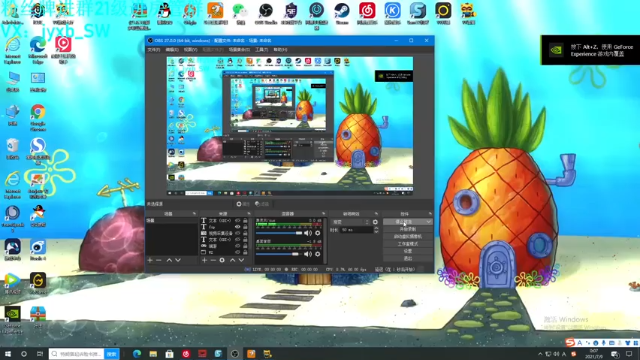The image size is (640, 360).
Task: Open the 文件(F) menu in OBS
Action: click(154, 50)
